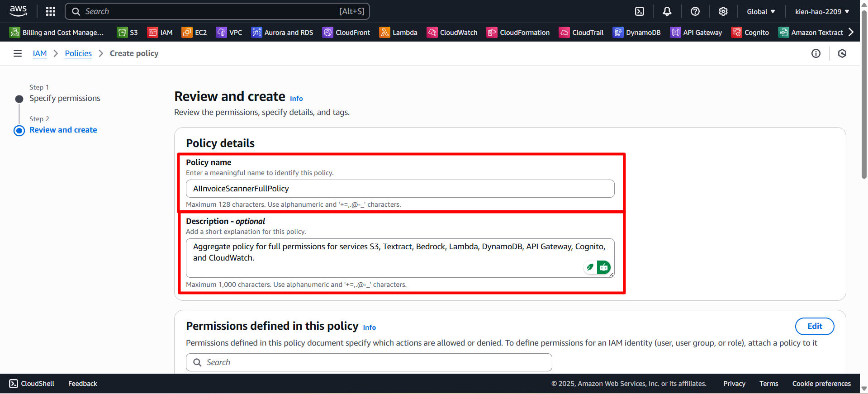868x394 pixels.
Task: Go to Policies in the breadcrumb
Action: click(78, 53)
